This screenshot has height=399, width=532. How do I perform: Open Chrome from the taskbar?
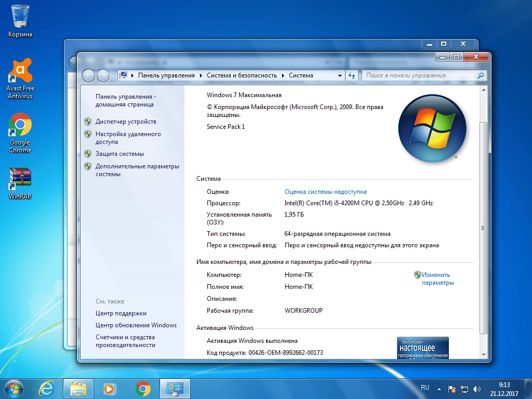coord(143,389)
